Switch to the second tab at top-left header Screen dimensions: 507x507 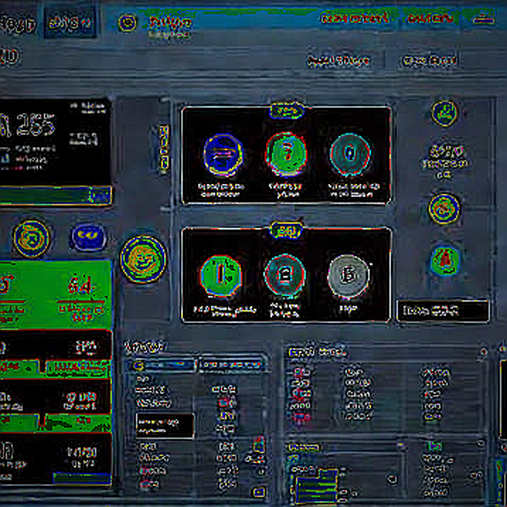(x=70, y=23)
